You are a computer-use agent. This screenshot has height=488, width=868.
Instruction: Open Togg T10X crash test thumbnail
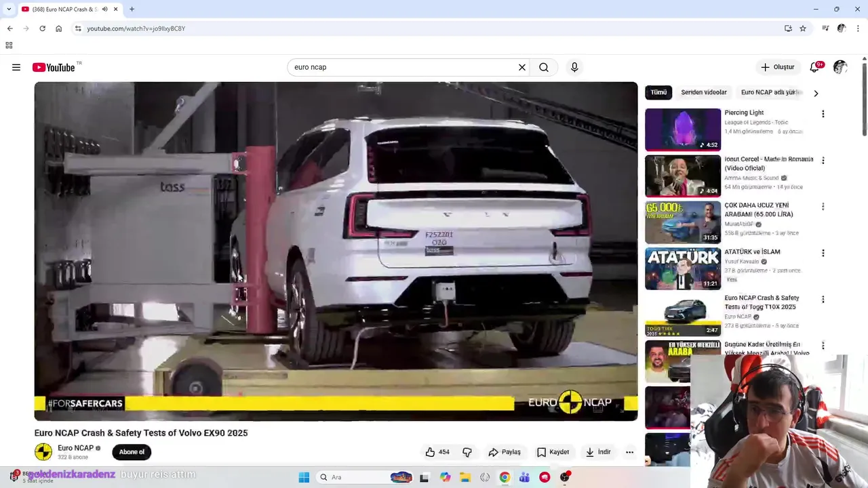pyautogui.click(x=683, y=314)
